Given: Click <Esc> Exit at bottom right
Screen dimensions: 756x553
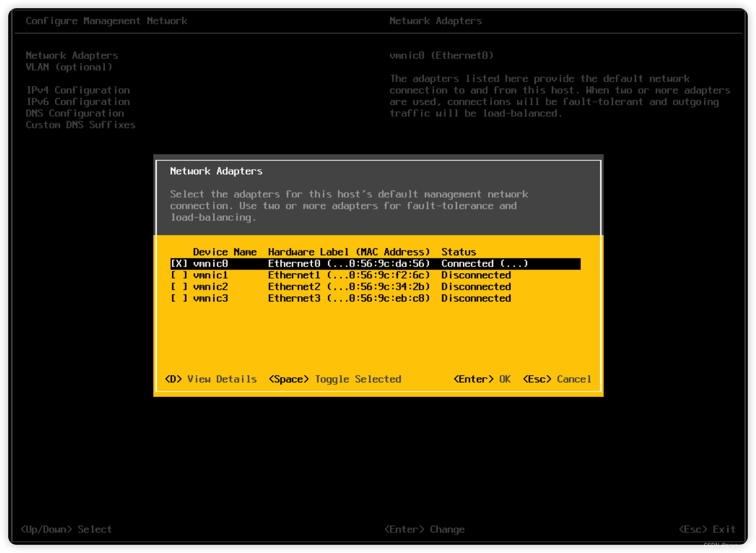Looking at the screenshot, I should [708, 529].
